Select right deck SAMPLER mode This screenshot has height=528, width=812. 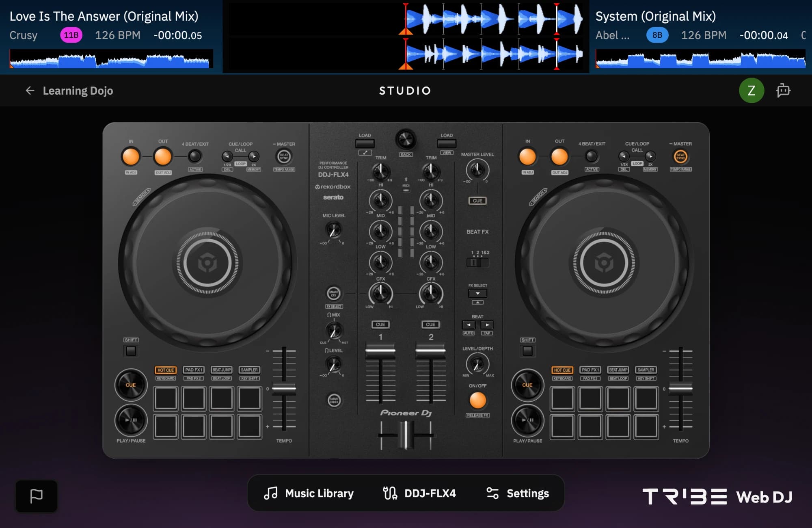[646, 370]
